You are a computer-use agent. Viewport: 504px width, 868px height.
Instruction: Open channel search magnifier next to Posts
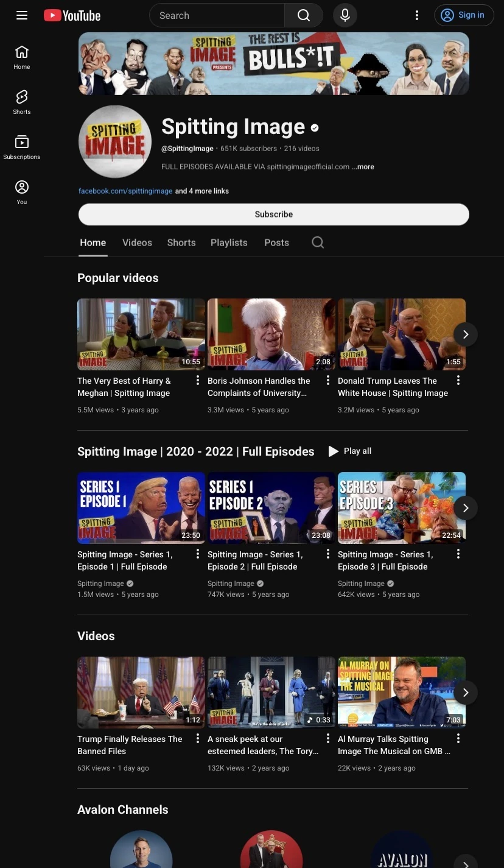click(x=317, y=242)
